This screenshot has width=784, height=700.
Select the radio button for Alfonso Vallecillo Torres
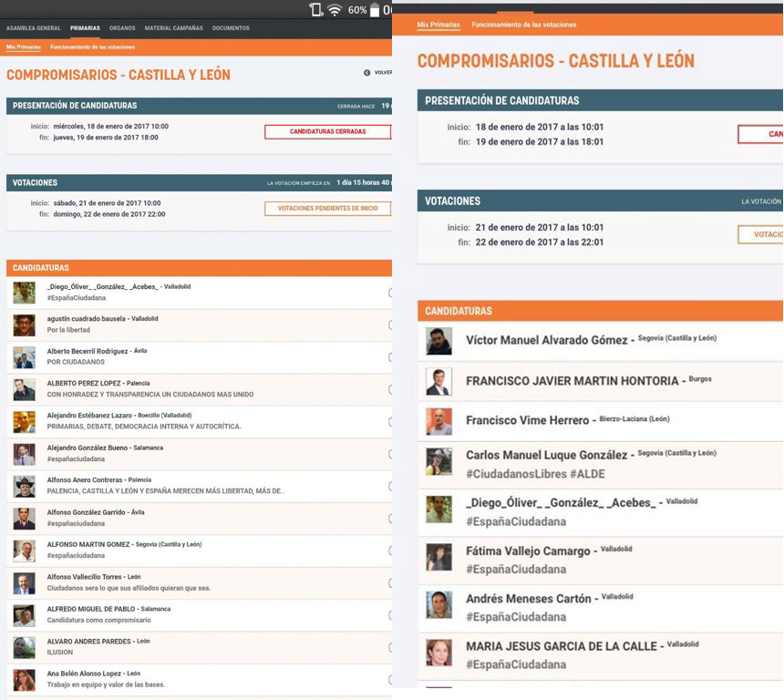[x=389, y=582]
